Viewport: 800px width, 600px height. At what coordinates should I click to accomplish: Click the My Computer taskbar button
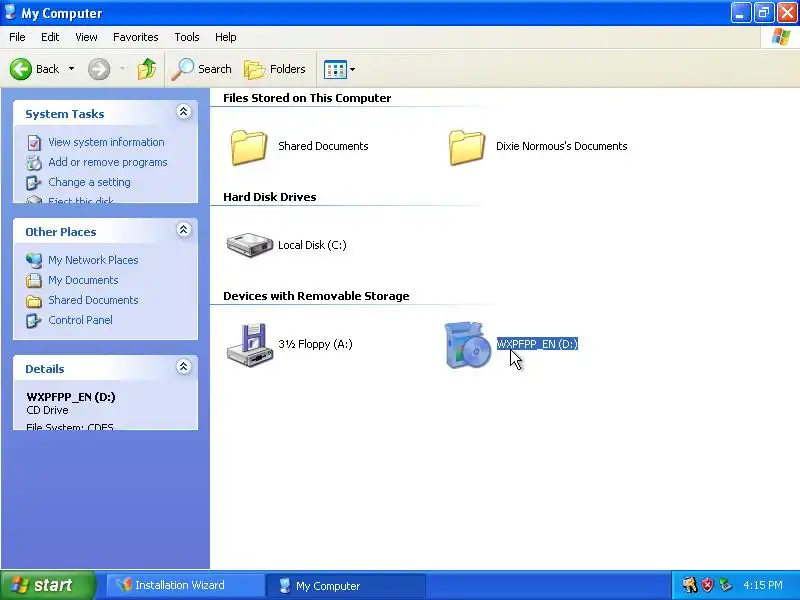tap(345, 586)
